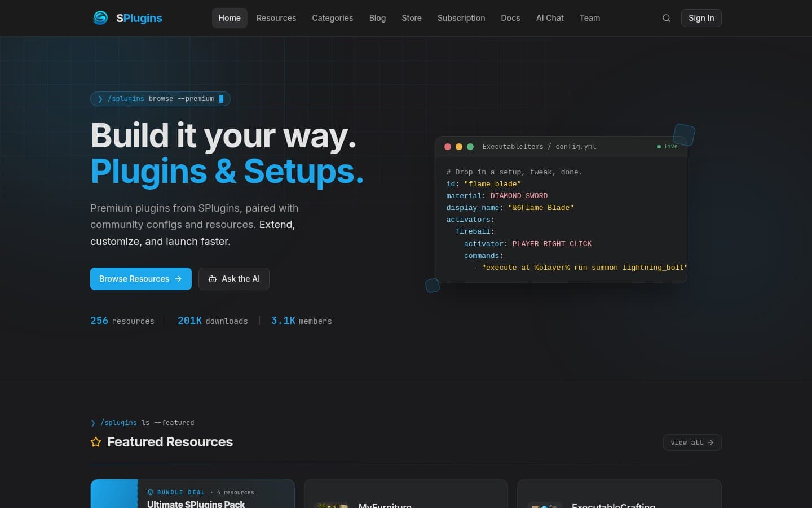812x508 pixels.
Task: Open the MyFurniture resource card
Action: 406,493
